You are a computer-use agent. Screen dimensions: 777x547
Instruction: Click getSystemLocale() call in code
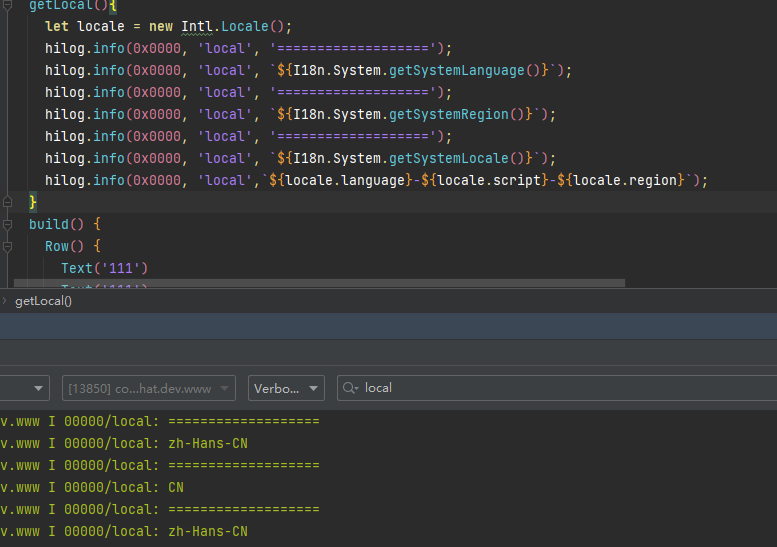click(457, 159)
